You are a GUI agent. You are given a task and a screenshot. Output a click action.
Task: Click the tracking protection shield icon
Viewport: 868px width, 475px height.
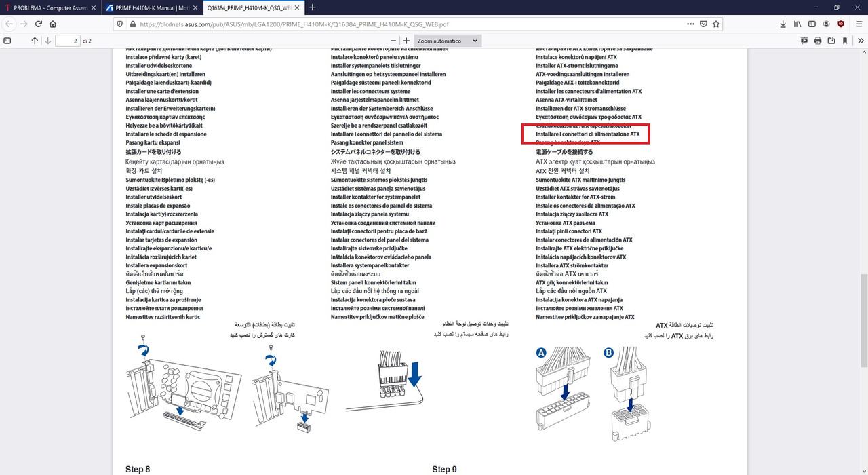[x=121, y=24]
